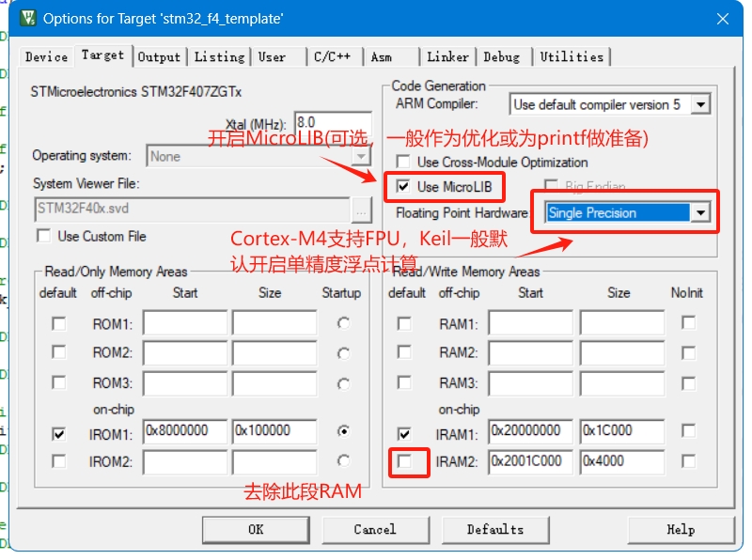The image size is (752, 560).
Task: Enable NoInit for IRAM1
Action: coord(688,430)
